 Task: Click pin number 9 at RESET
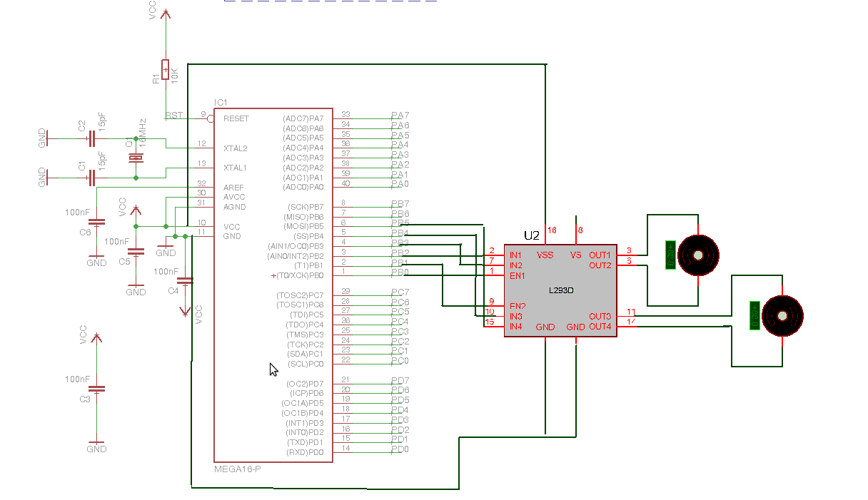point(203,114)
